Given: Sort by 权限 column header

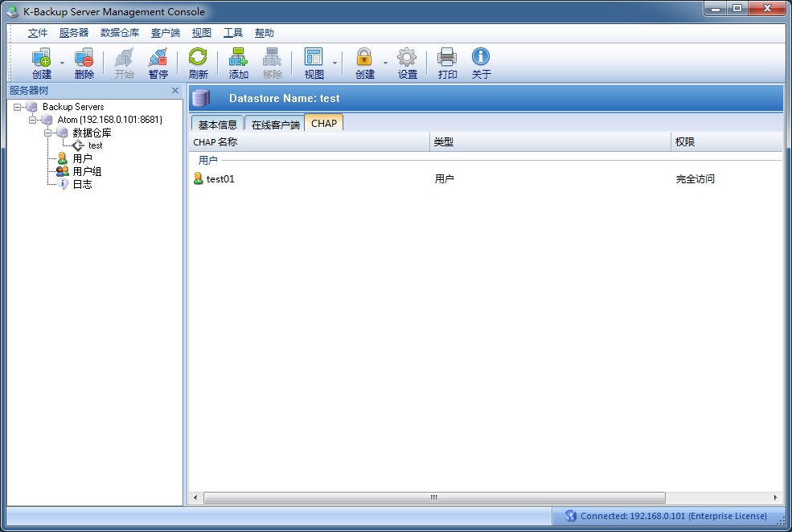Looking at the screenshot, I should point(727,141).
